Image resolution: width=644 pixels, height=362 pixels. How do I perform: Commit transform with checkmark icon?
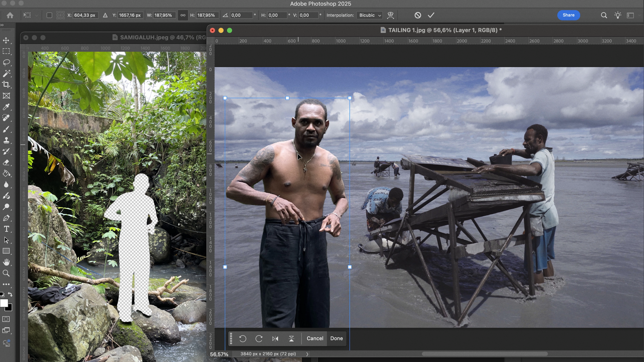tap(431, 15)
